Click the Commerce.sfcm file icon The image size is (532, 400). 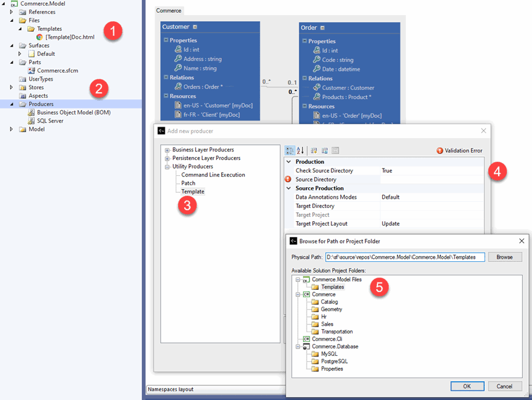point(32,70)
